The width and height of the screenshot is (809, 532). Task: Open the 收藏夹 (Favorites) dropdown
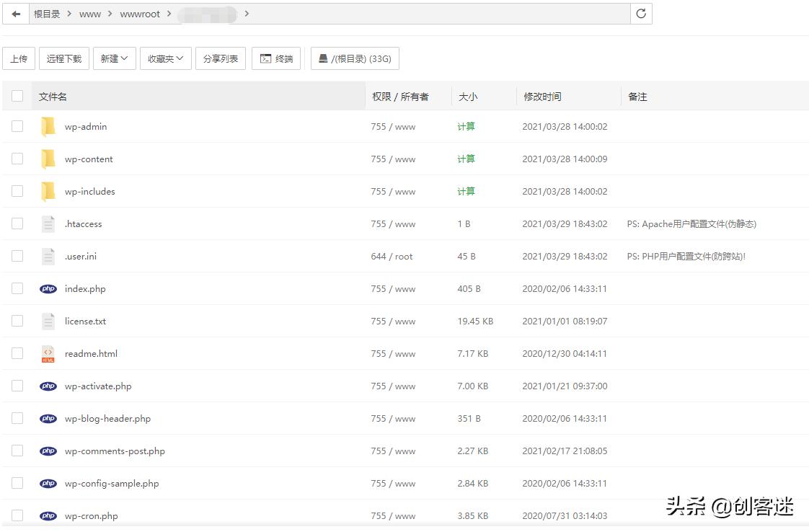(166, 59)
